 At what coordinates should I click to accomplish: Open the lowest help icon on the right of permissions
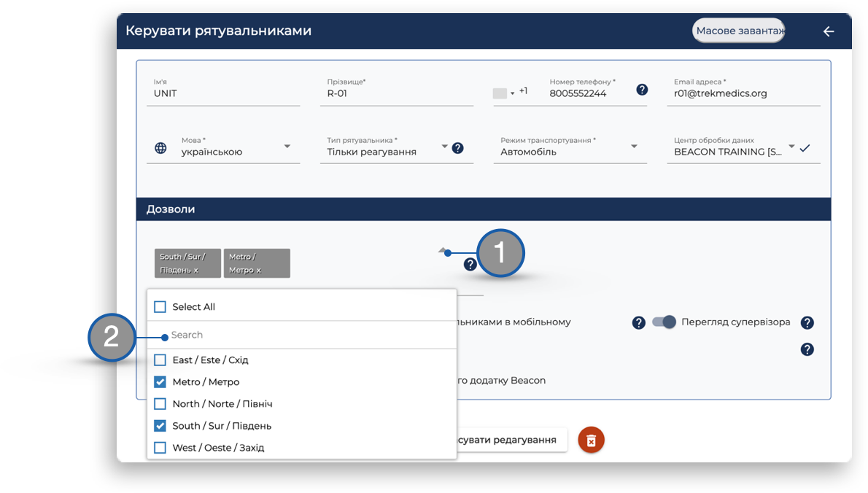[x=807, y=349]
